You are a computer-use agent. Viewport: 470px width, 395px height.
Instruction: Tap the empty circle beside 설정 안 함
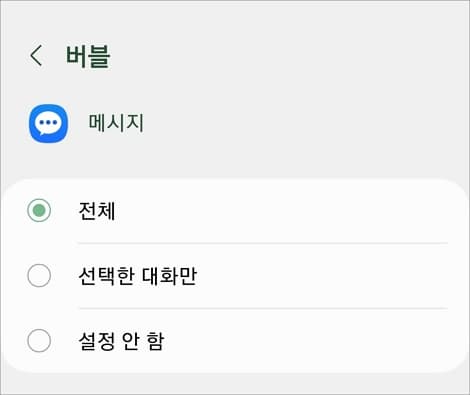click(39, 341)
